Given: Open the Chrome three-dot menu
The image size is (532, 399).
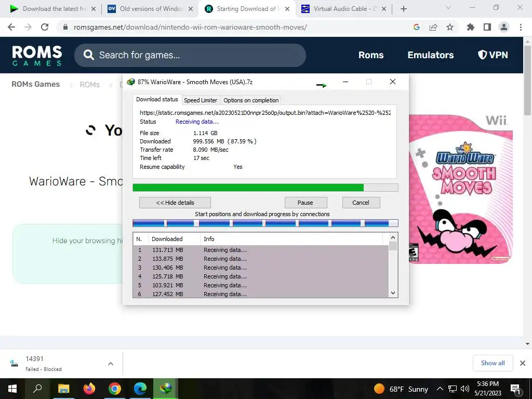Looking at the screenshot, I should (521, 27).
